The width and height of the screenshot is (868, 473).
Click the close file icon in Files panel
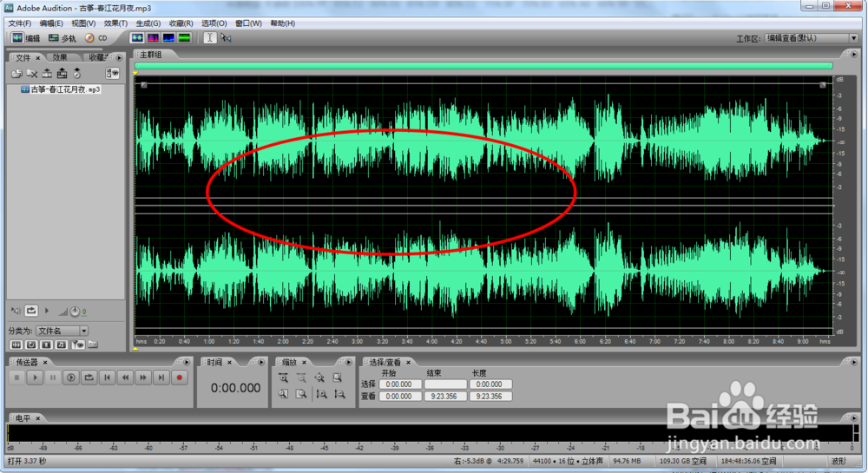coord(32,73)
